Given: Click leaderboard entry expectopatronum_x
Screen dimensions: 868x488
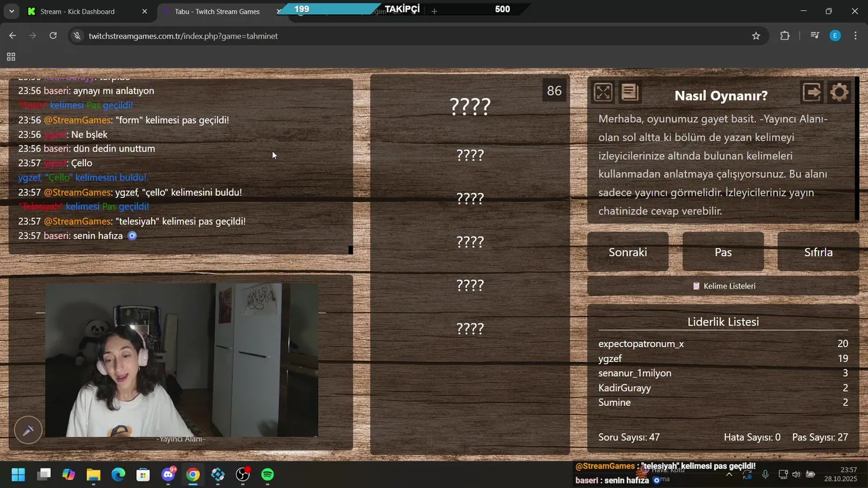Looking at the screenshot, I should pos(723,344).
